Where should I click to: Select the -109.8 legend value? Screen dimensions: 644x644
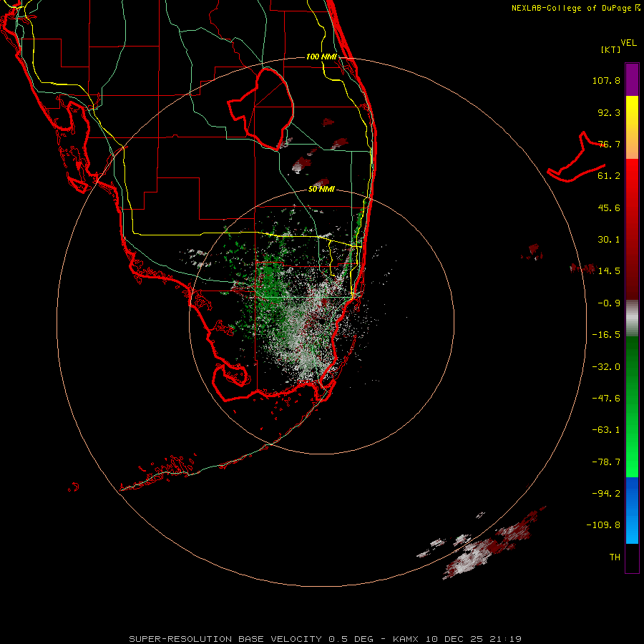point(603,525)
